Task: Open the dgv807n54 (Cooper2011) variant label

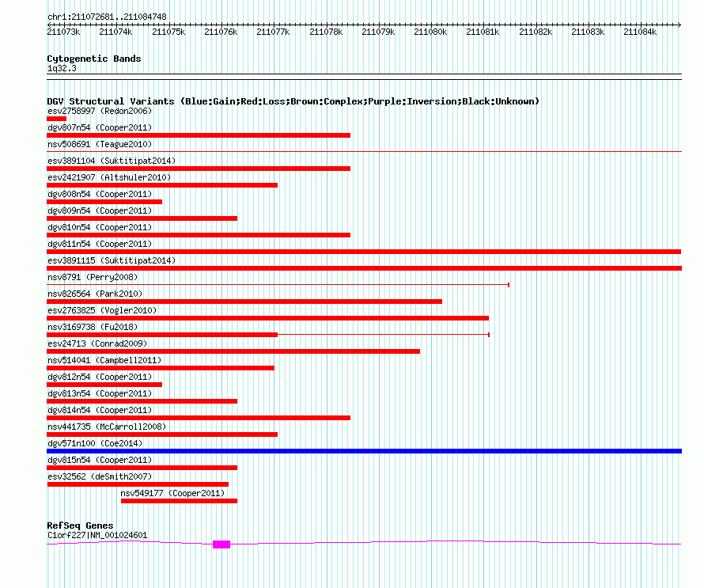Action: tap(100, 127)
